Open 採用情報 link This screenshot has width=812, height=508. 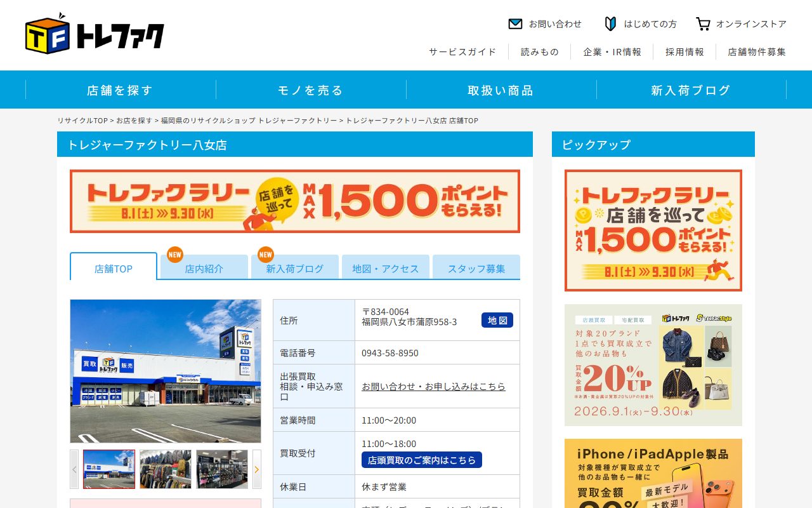(684, 52)
